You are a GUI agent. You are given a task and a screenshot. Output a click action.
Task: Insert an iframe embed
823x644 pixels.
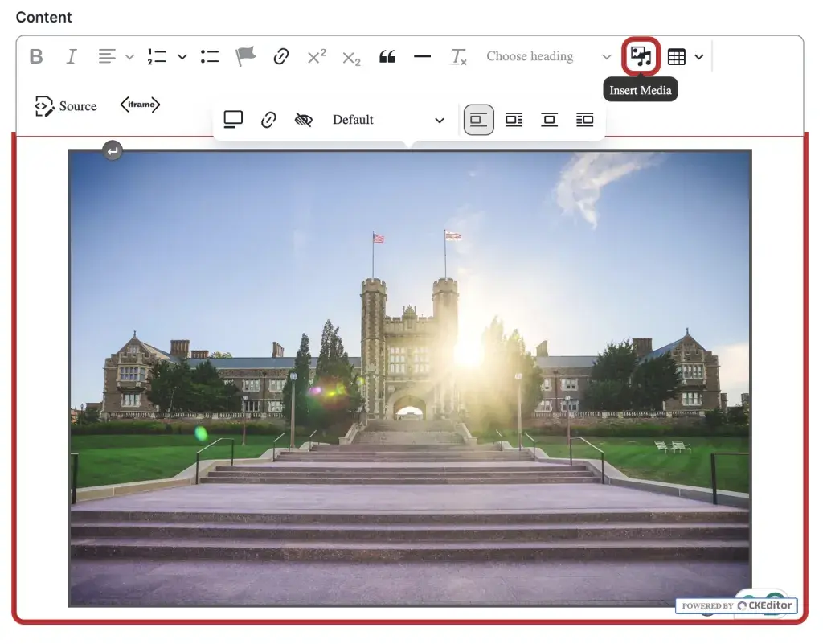tap(140, 105)
